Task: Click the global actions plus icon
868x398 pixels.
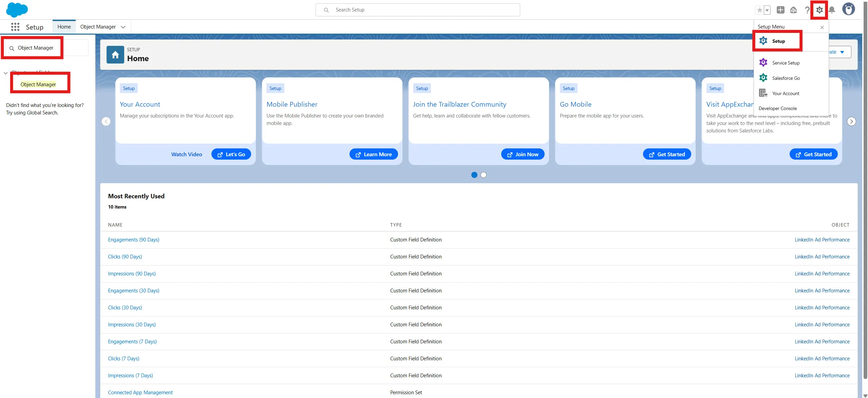Action: (x=780, y=10)
